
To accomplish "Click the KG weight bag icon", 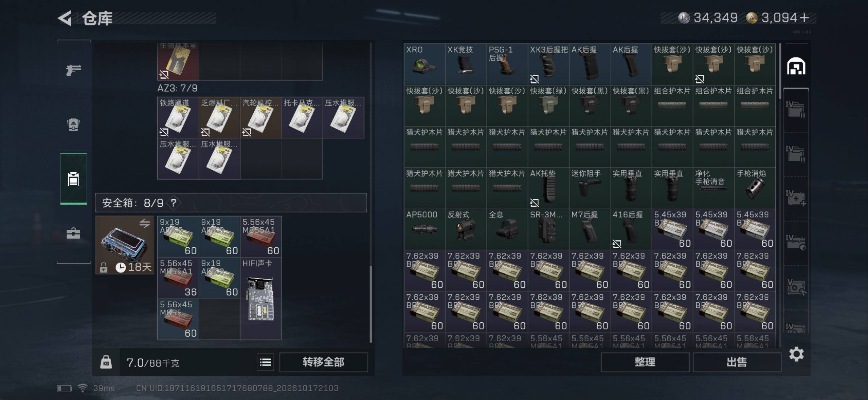I will [106, 362].
